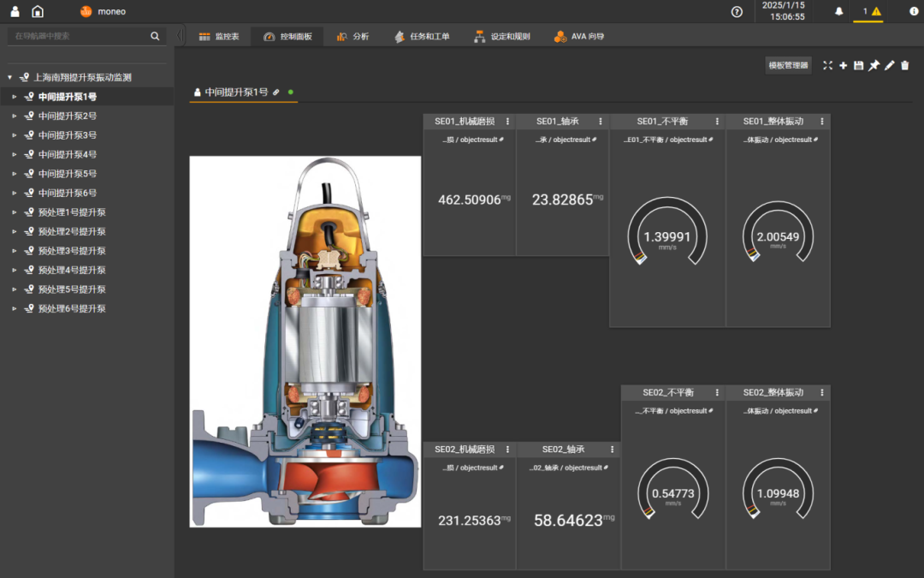Delete the dashboard with trash icon
Screen dimensions: 924x578
pyautogui.click(x=905, y=65)
